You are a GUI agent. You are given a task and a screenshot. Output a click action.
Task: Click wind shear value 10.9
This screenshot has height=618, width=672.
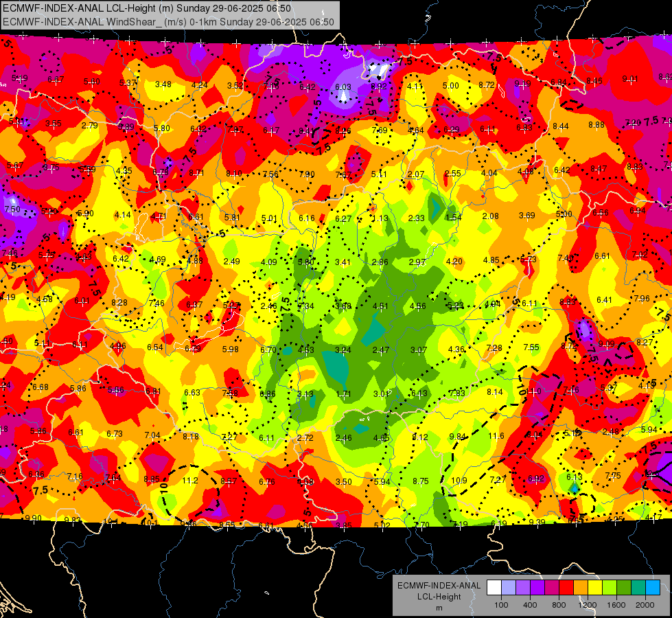[x=459, y=481]
